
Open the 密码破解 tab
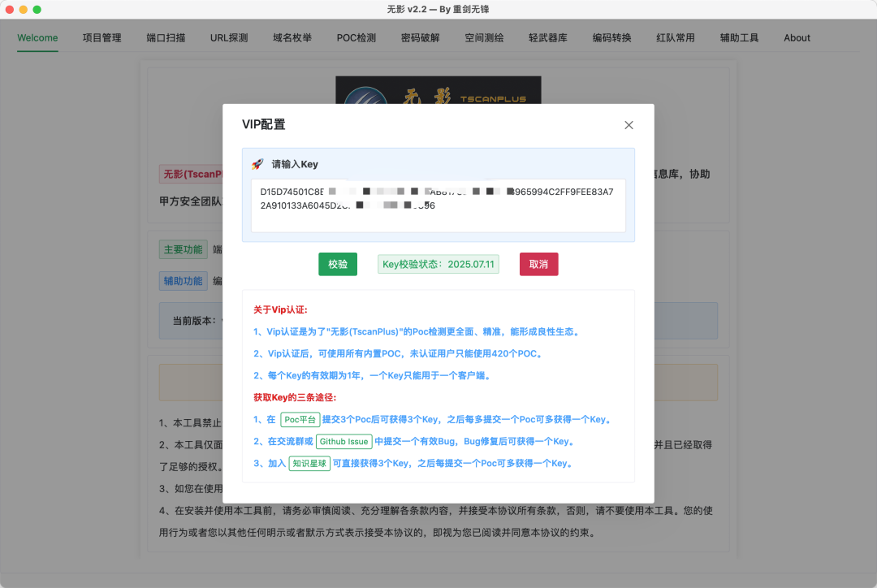tap(420, 37)
